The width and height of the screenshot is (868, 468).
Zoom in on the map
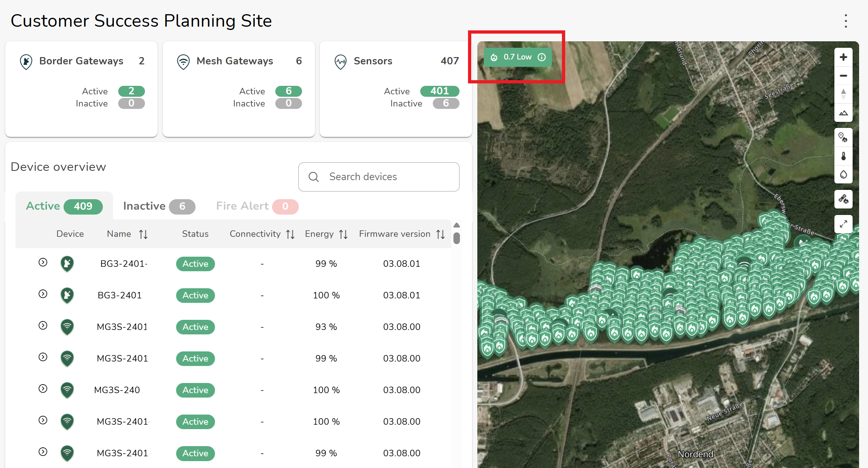pyautogui.click(x=843, y=57)
